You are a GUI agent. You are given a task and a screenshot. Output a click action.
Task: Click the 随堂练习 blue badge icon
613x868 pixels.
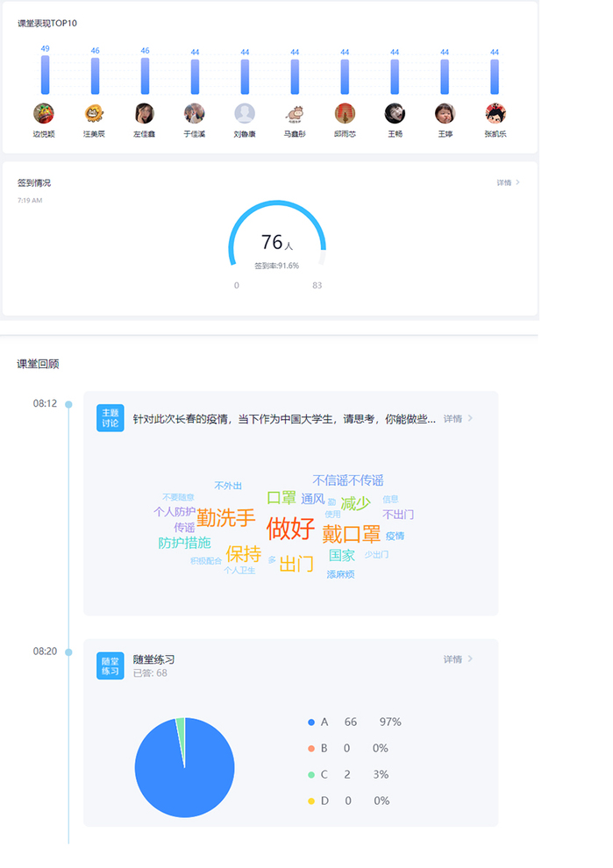click(110, 665)
